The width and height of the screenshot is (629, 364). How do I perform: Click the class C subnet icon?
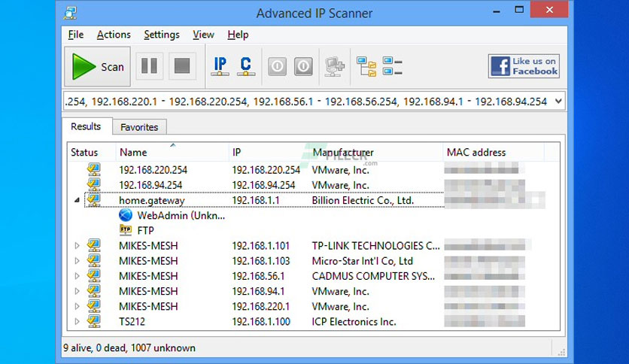(246, 66)
